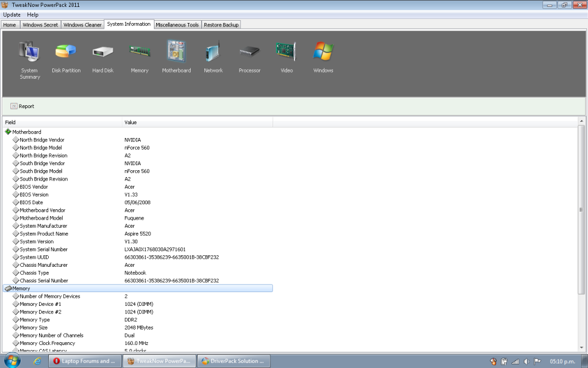The width and height of the screenshot is (588, 368).
Task: Click the 'Aspire 5520' value
Action: pos(138,233)
